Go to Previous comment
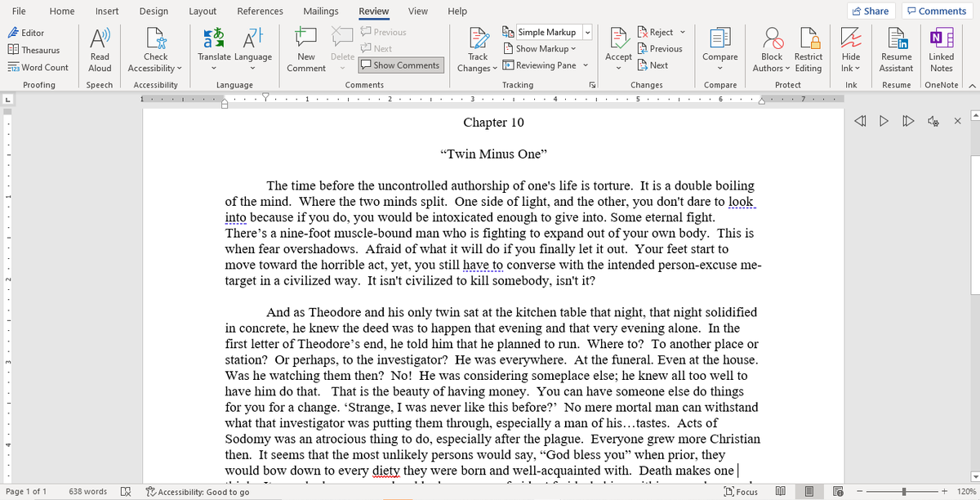 pyautogui.click(x=382, y=33)
